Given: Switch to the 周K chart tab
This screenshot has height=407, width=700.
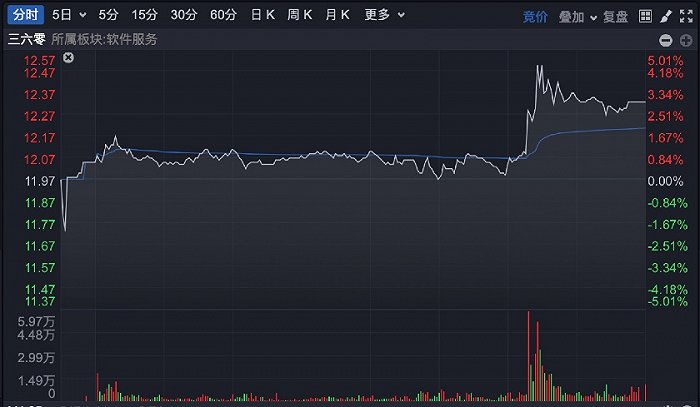Looking at the screenshot, I should coord(300,15).
